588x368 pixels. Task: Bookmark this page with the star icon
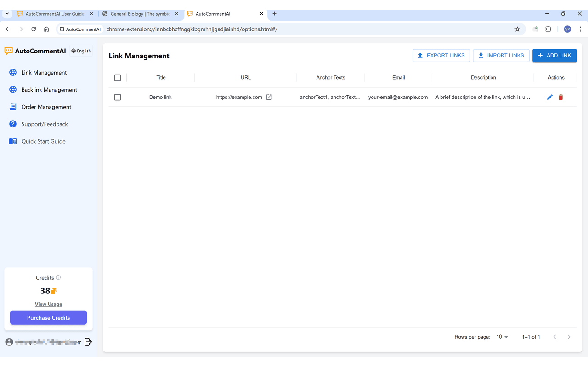pyautogui.click(x=517, y=29)
